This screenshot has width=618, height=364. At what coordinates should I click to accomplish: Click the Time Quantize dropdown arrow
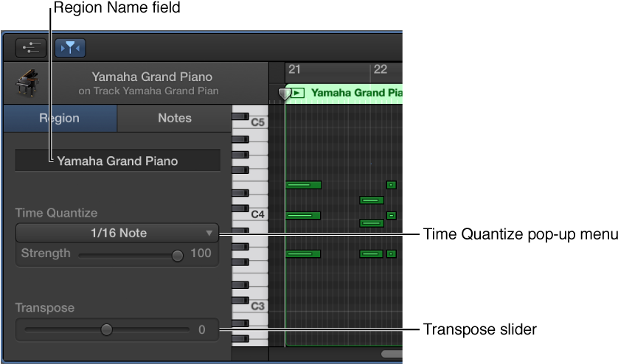209,233
